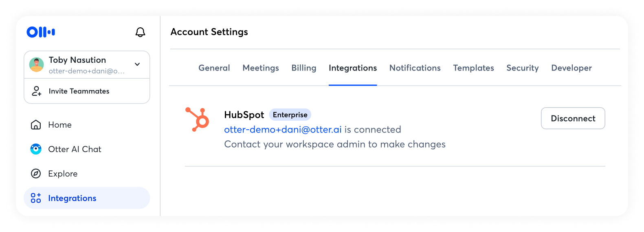This screenshot has width=644, height=232.
Task: Switch to the General tab
Action: pyautogui.click(x=214, y=68)
